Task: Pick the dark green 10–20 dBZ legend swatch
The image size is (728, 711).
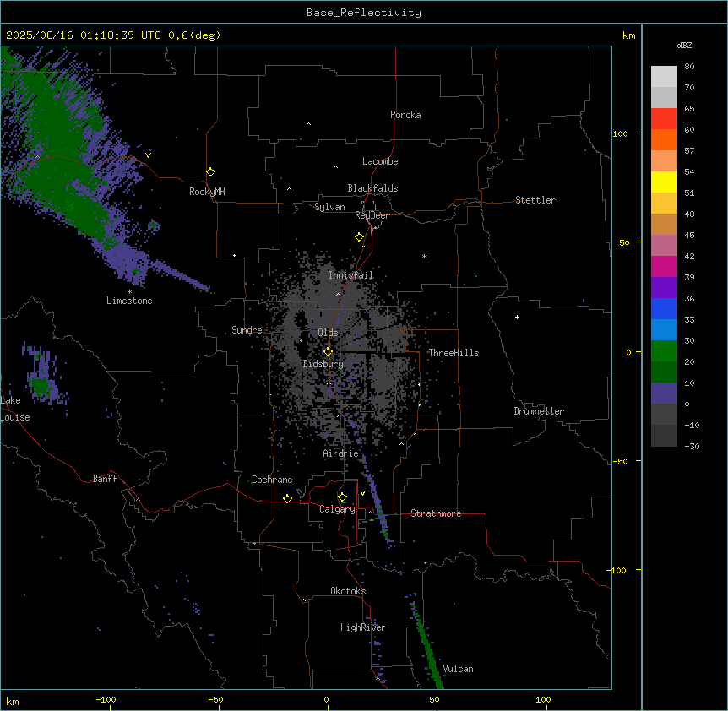Action: coord(664,372)
